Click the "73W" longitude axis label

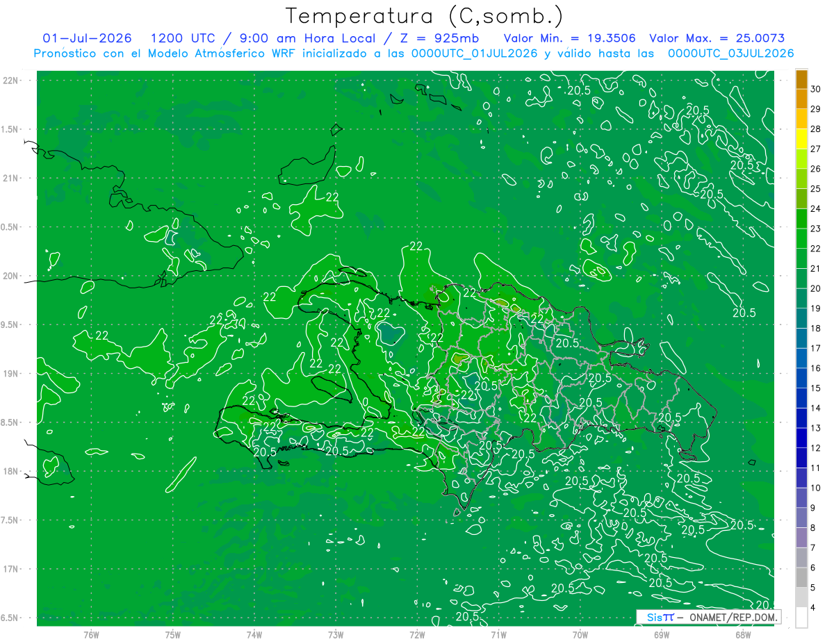pos(336,634)
